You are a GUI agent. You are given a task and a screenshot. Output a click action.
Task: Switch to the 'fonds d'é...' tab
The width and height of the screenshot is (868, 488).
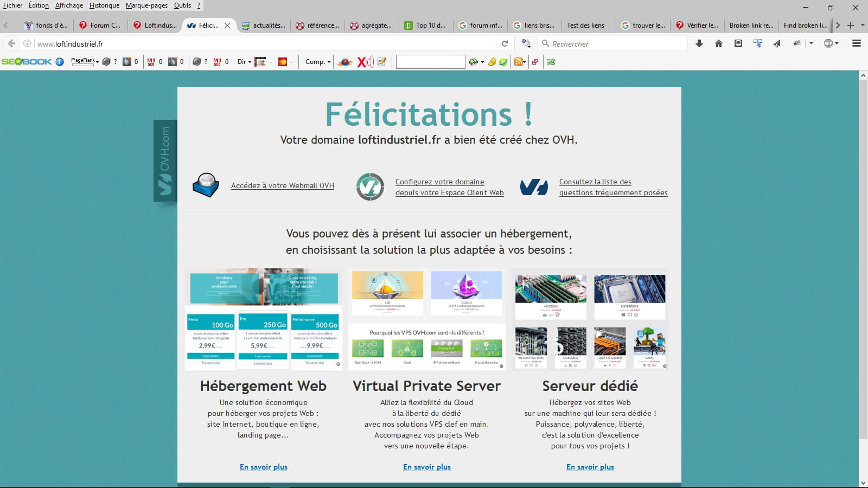pyautogui.click(x=46, y=25)
